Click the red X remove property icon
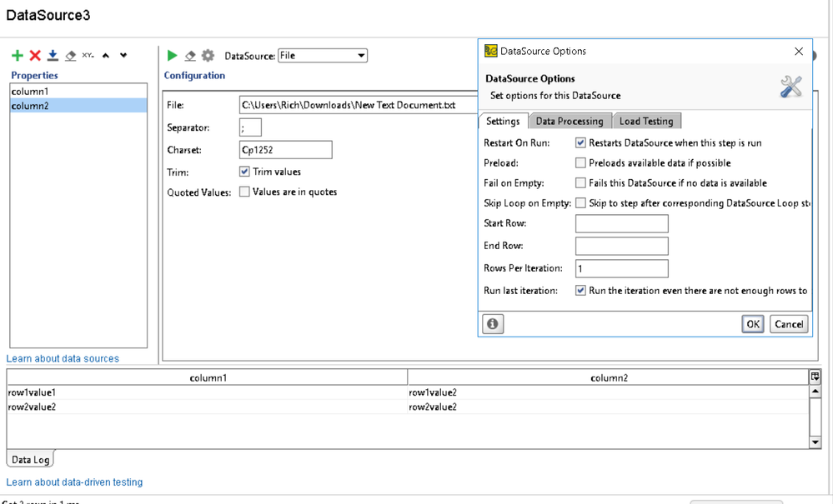Viewport: 833px width, 504px height. pos(35,56)
